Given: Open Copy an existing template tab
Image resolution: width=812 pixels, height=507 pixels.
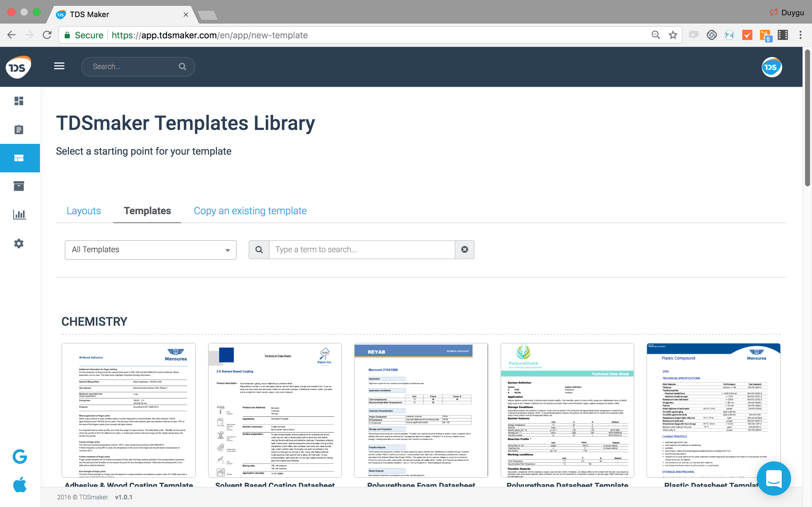Looking at the screenshot, I should 250,211.
